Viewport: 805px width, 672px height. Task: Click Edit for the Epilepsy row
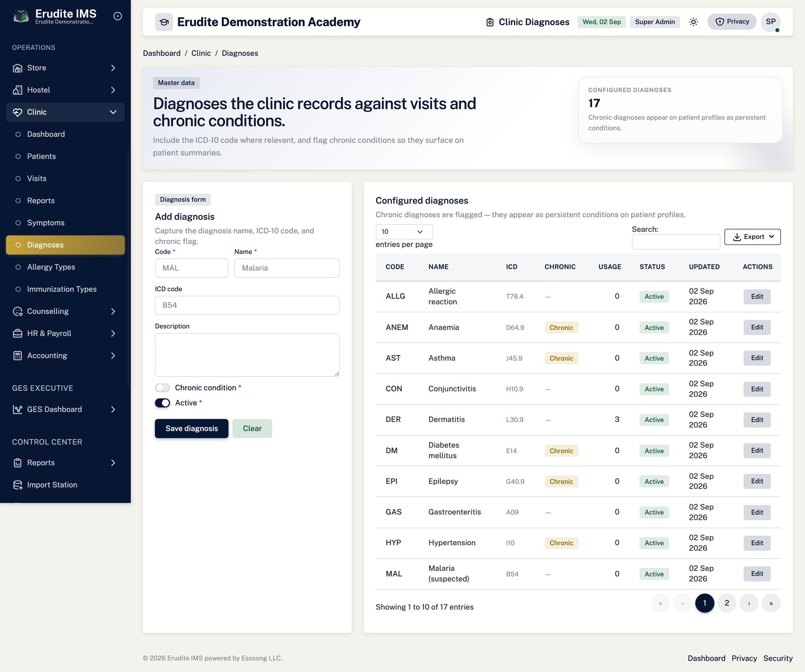(x=757, y=481)
